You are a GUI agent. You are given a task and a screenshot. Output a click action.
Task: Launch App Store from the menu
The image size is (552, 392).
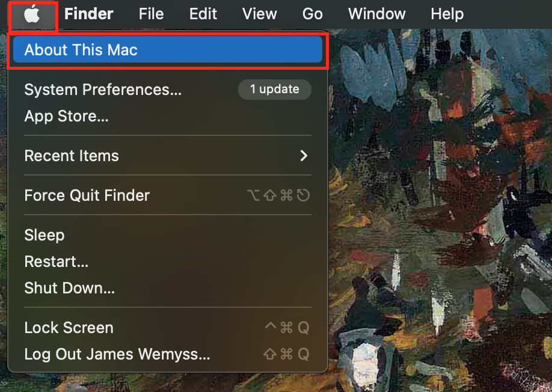click(x=66, y=116)
